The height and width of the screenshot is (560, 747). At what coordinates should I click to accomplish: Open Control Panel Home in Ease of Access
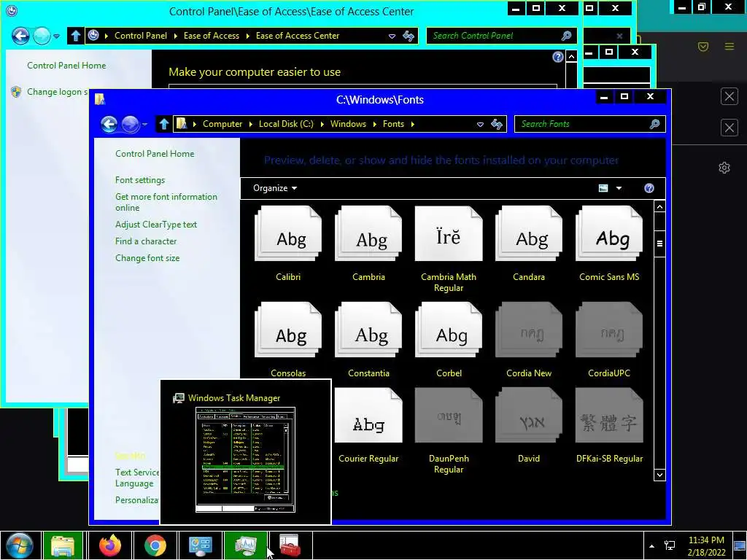(66, 66)
